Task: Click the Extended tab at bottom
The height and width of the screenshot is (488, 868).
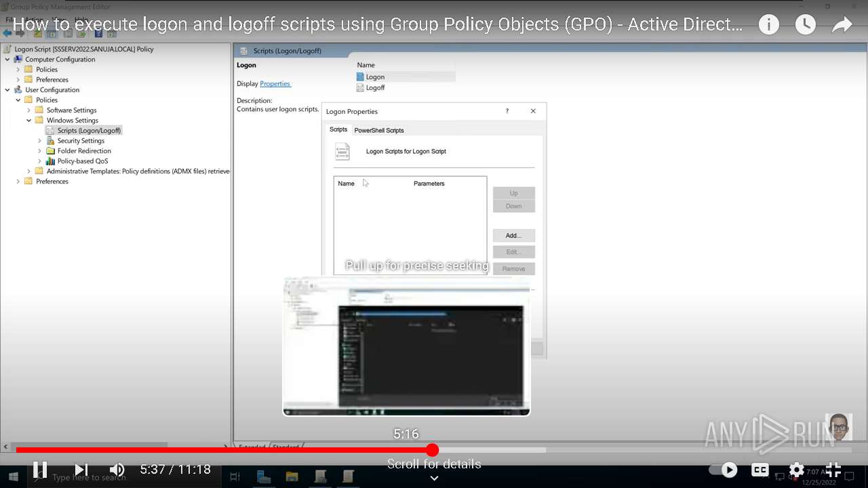Action: click(252, 447)
